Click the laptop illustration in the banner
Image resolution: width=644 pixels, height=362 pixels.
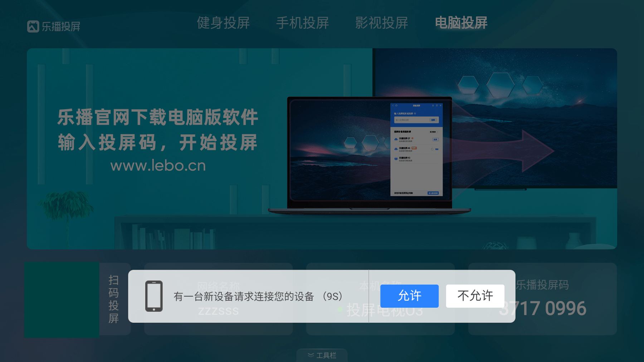(x=370, y=155)
